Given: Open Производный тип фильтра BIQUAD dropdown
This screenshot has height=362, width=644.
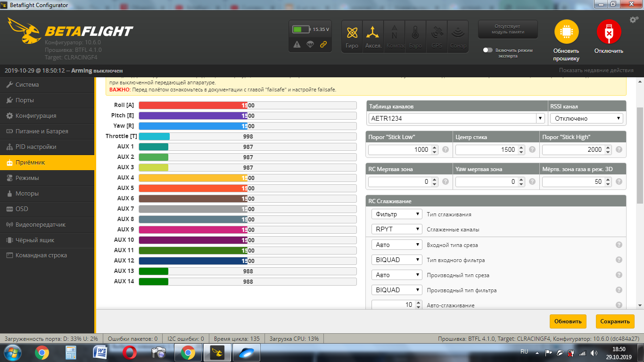Looking at the screenshot, I should pos(396,290).
